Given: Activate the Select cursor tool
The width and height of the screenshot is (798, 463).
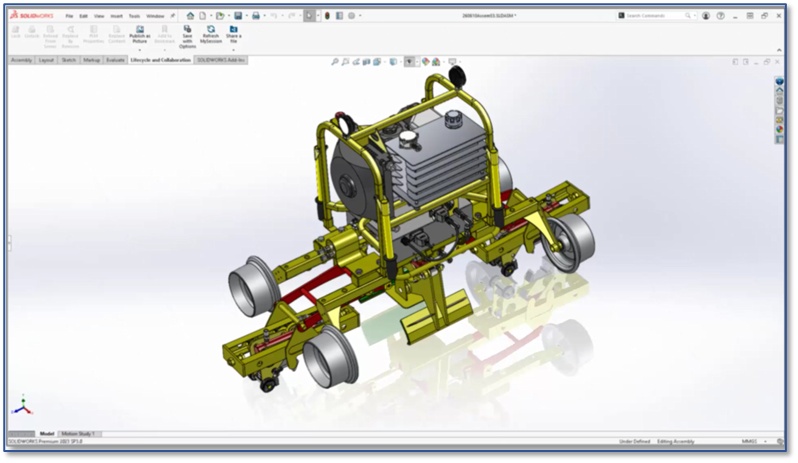Looking at the screenshot, I should tap(309, 16).
